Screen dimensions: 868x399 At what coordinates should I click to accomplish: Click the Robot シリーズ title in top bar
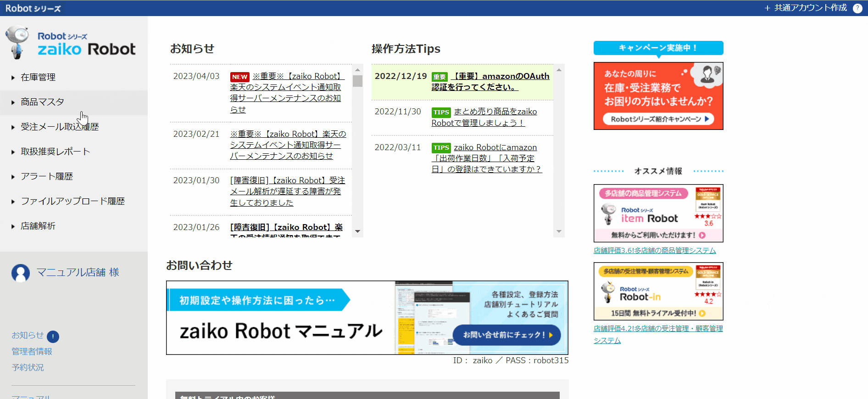(33, 8)
